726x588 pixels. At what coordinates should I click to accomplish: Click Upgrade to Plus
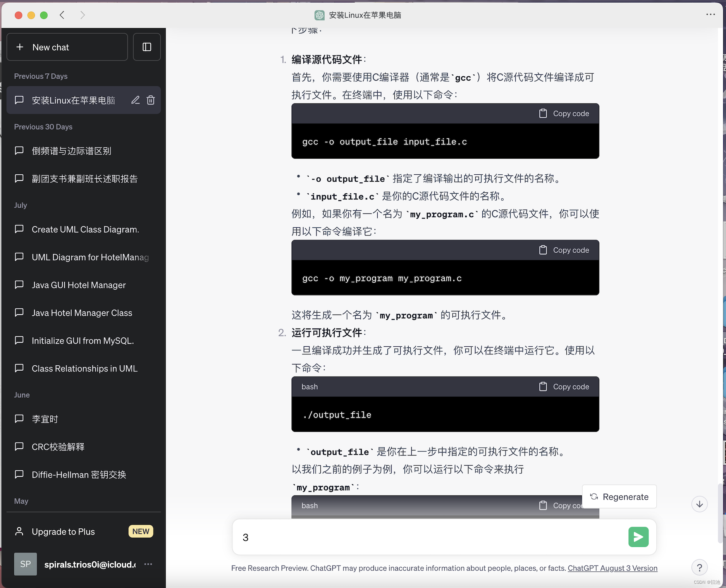tap(63, 531)
